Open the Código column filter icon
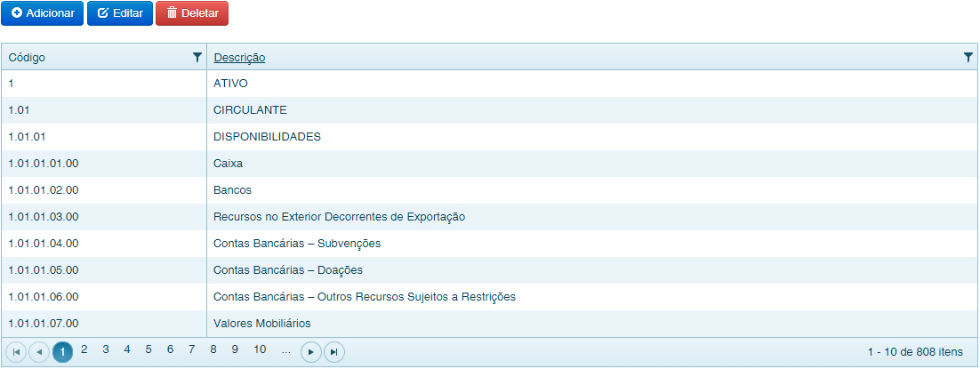The image size is (980, 369). [197, 58]
